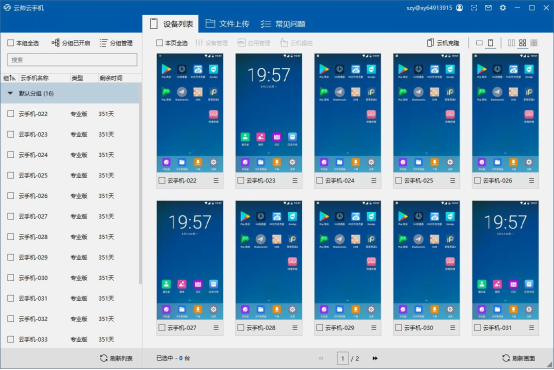
Task: Open 设备管理 in the toolbar
Action: [211, 43]
